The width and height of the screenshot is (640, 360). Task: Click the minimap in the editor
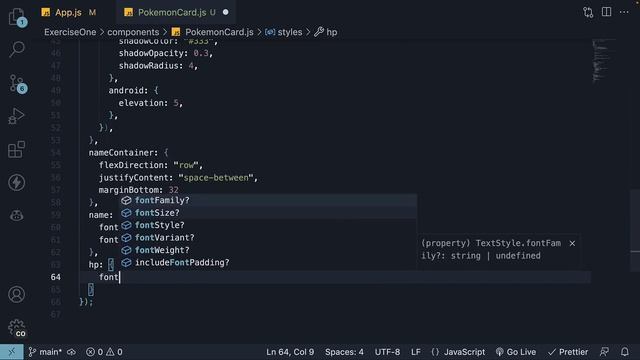point(604,61)
